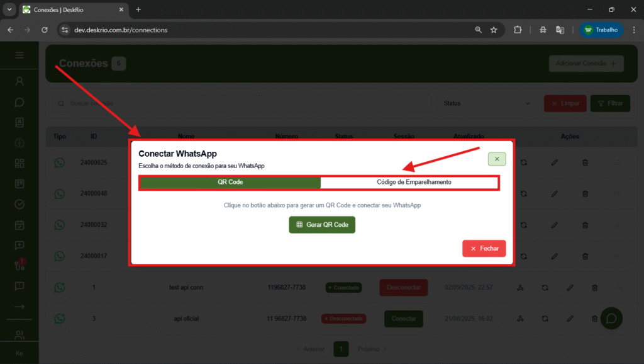Open the kanban board sidebar icon
The image size is (644, 364).
[19, 184]
